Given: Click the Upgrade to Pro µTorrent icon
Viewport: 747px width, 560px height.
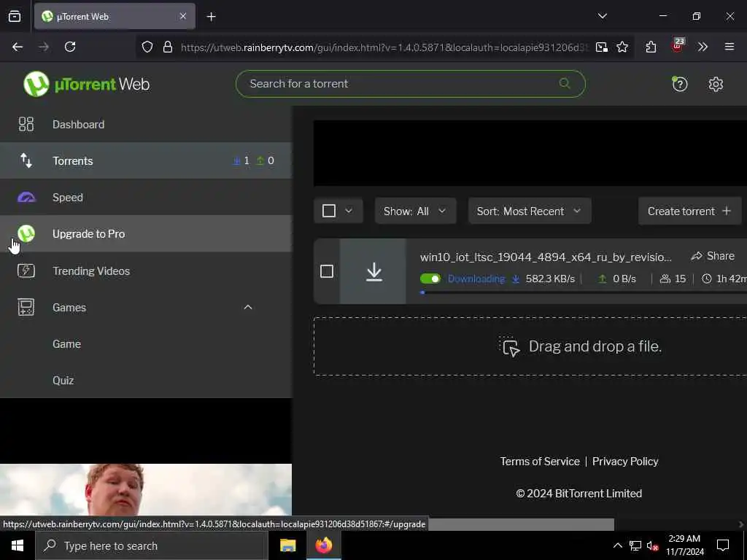Looking at the screenshot, I should (26, 233).
